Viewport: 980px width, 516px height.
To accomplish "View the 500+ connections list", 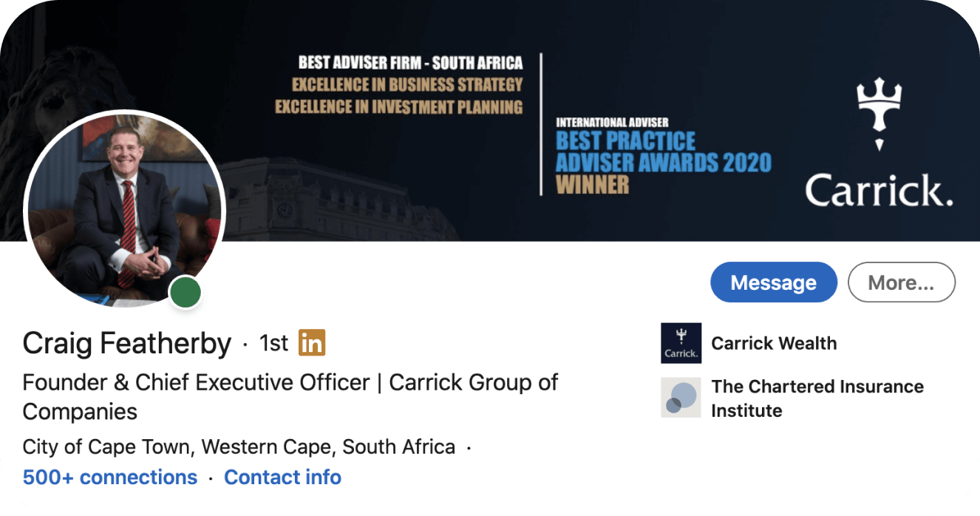I will click(110, 477).
